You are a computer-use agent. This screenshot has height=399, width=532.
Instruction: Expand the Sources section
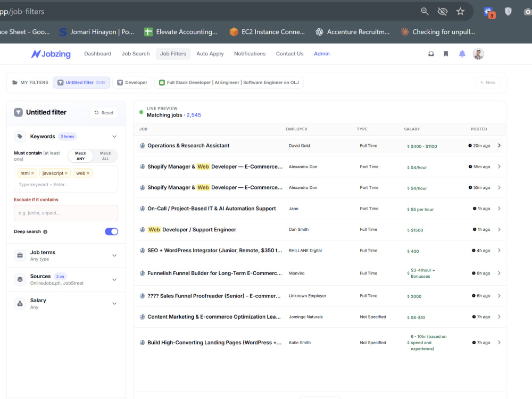114,280
